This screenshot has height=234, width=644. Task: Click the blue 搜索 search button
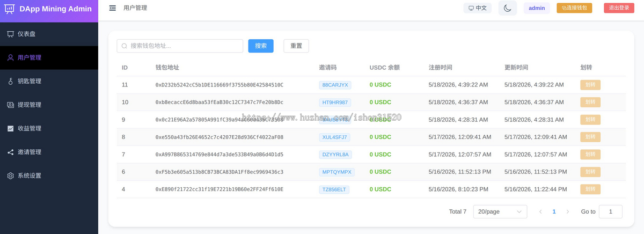coord(261,46)
